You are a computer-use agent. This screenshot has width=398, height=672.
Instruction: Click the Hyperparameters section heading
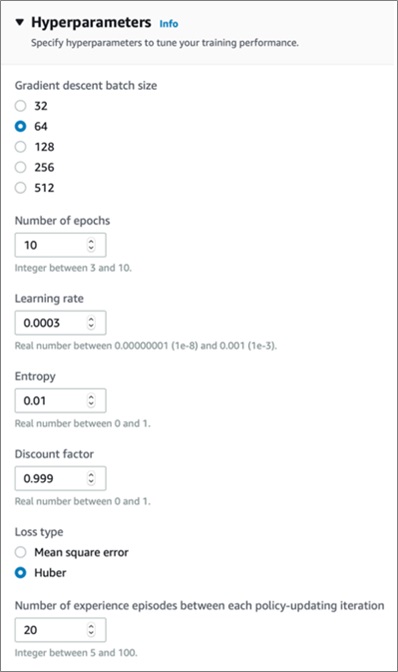(91, 22)
